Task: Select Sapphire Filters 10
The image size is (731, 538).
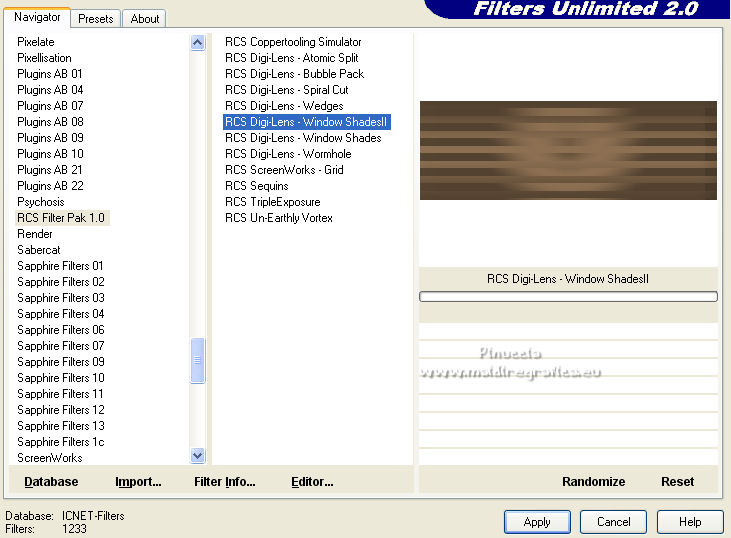Action: click(61, 378)
